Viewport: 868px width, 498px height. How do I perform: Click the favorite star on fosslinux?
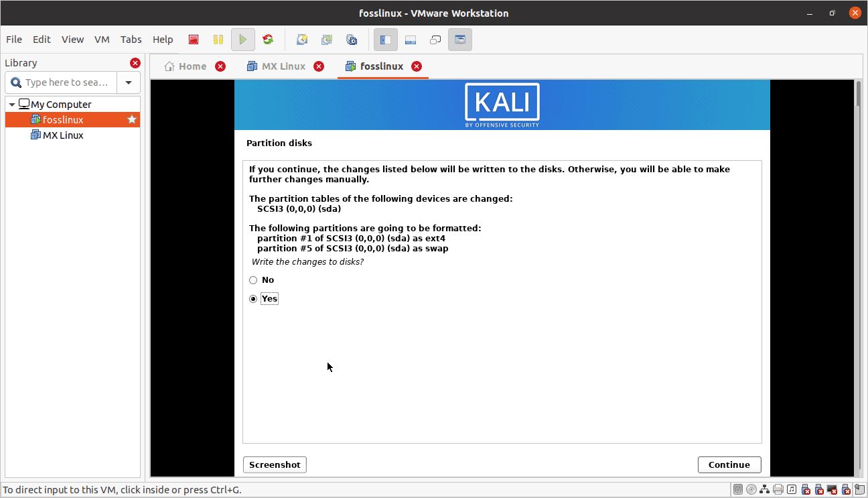click(x=132, y=120)
